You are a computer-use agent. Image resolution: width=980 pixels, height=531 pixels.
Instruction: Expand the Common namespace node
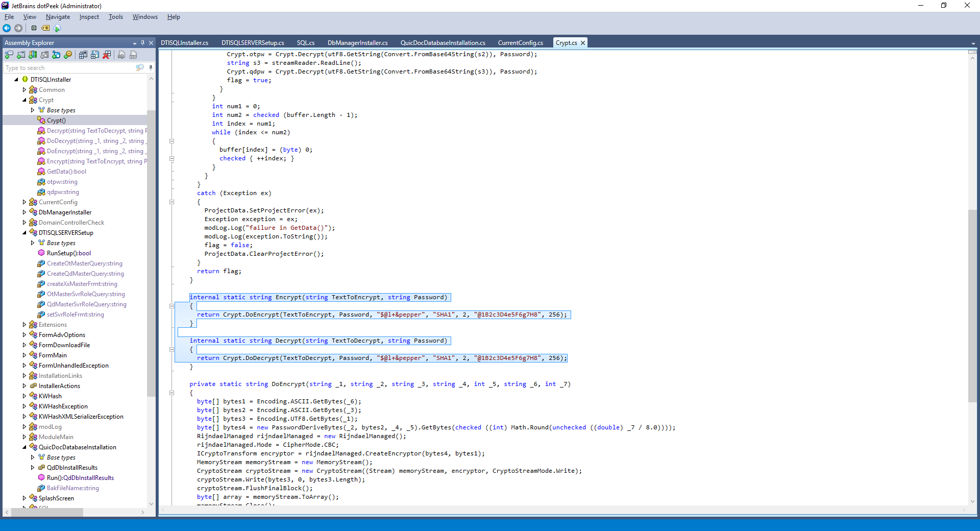point(24,90)
